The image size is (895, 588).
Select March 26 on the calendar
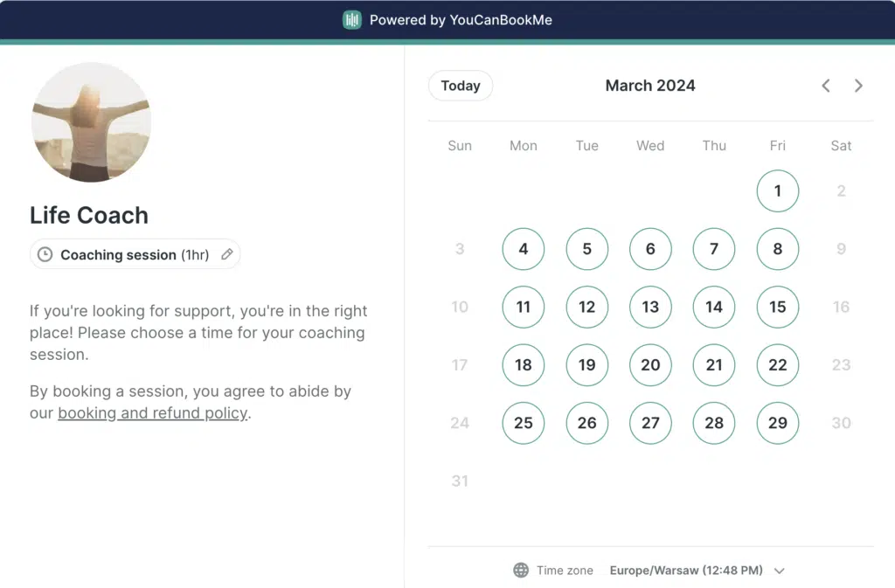tap(586, 423)
